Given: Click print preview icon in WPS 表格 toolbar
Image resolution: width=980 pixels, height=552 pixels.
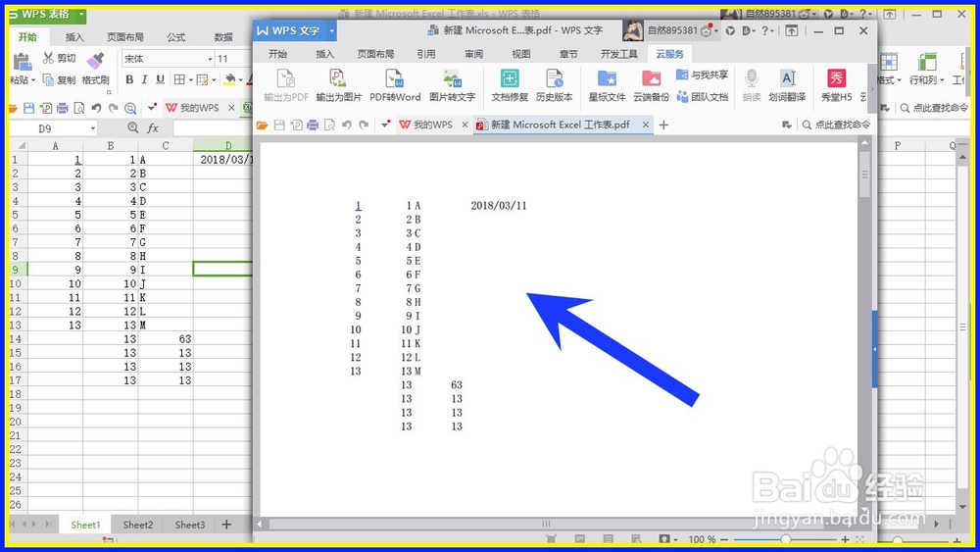Looking at the screenshot, I should (x=79, y=108).
